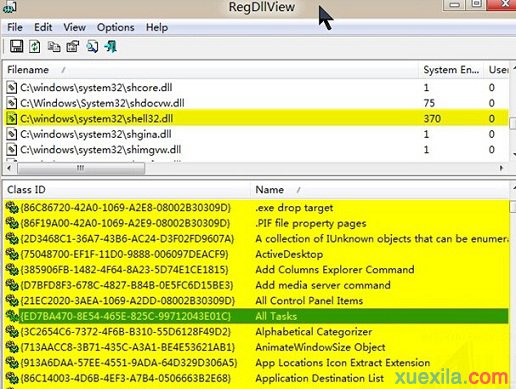Open the Properties toolbar icon
The height and width of the screenshot is (389, 516).
pyautogui.click(x=73, y=46)
